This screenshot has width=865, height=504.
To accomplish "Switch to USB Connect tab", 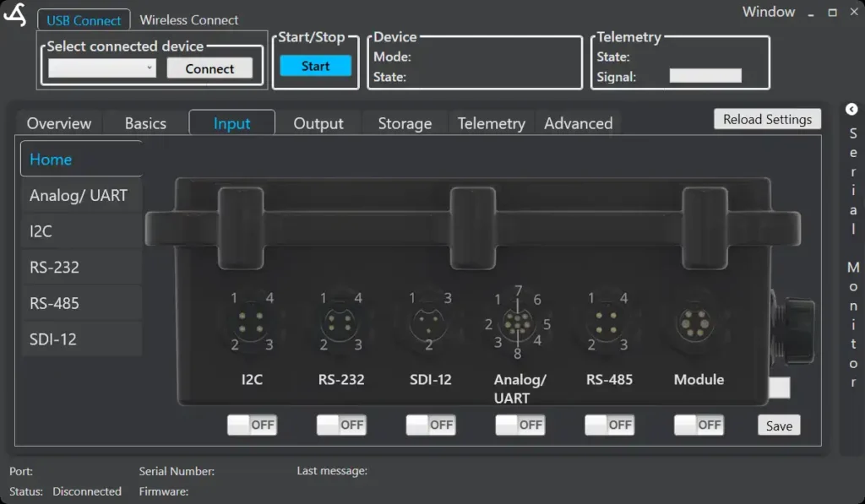I will (84, 20).
